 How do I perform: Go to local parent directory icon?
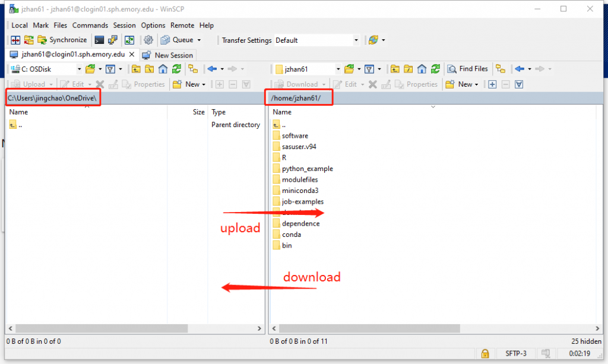point(136,69)
